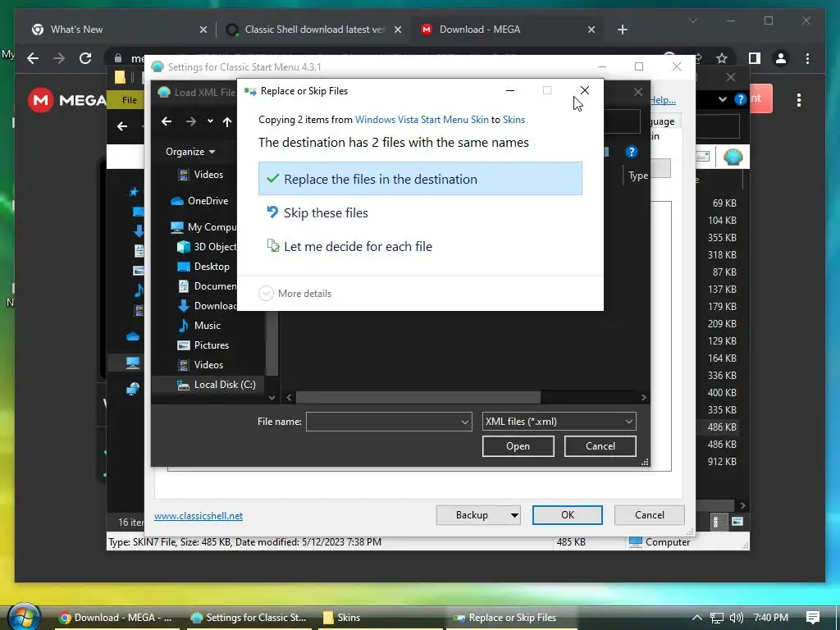Go back in Skins explorer window
Image resolution: width=840 pixels, height=630 pixels.
click(122, 126)
